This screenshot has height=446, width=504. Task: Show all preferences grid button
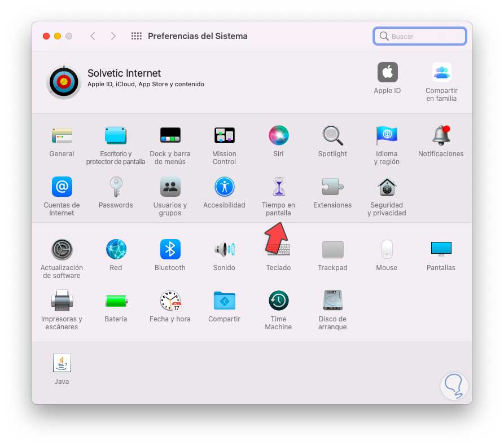coord(136,36)
